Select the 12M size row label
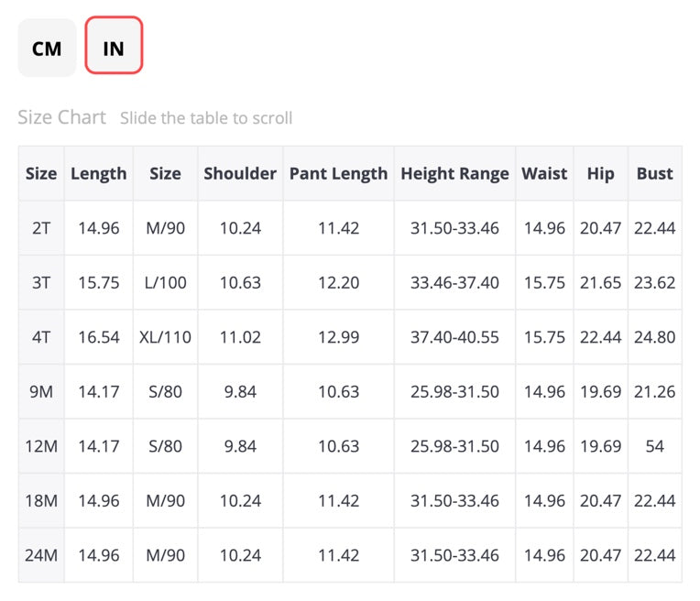 [41, 446]
